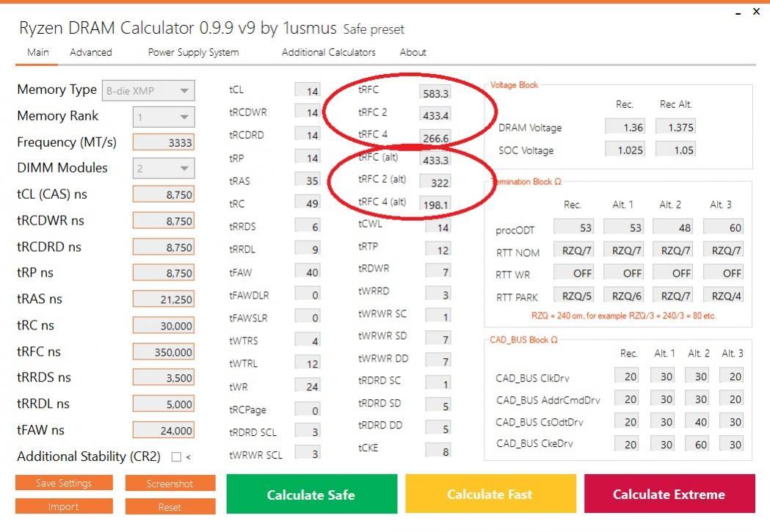This screenshot has height=532, width=770.
Task: Click the green Calculate Safe button
Action: 311,495
